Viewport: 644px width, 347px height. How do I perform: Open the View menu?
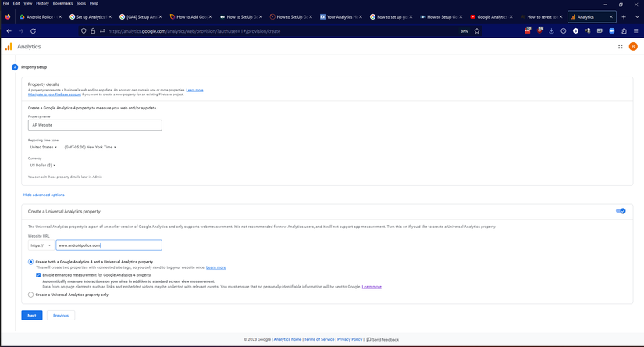(x=27, y=3)
